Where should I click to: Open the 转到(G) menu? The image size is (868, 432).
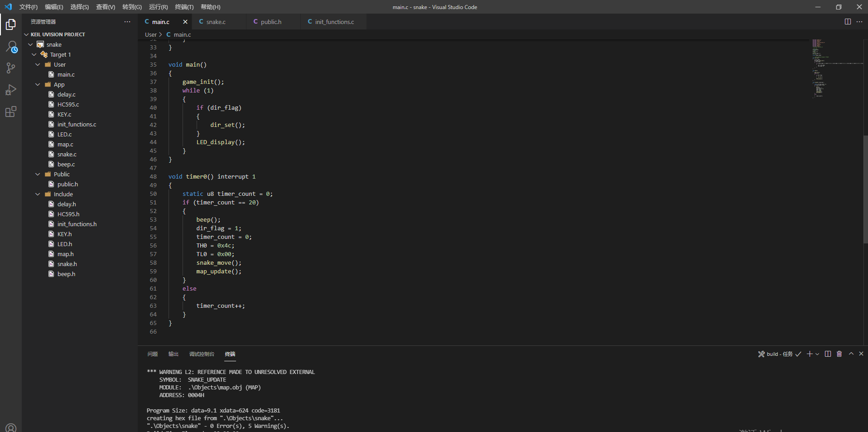[132, 7]
